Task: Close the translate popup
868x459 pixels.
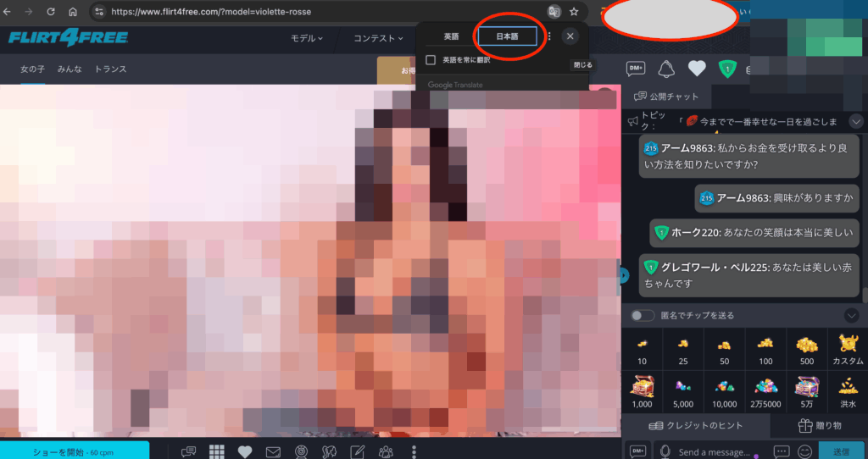Action: tap(570, 36)
